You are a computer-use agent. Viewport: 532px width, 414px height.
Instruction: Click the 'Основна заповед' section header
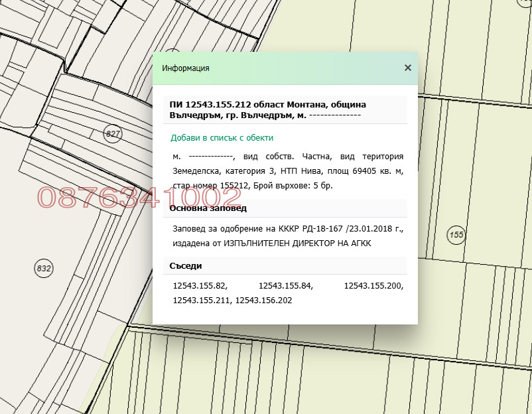click(208, 208)
